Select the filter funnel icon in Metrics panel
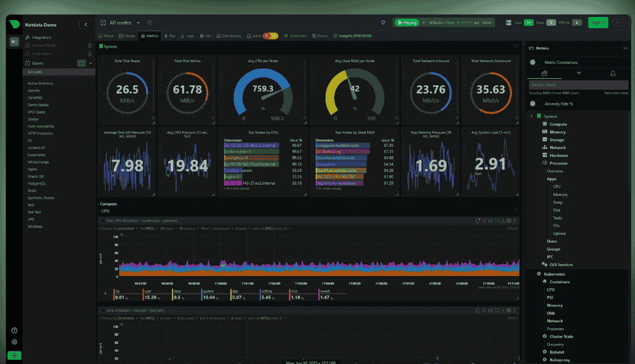 point(579,73)
